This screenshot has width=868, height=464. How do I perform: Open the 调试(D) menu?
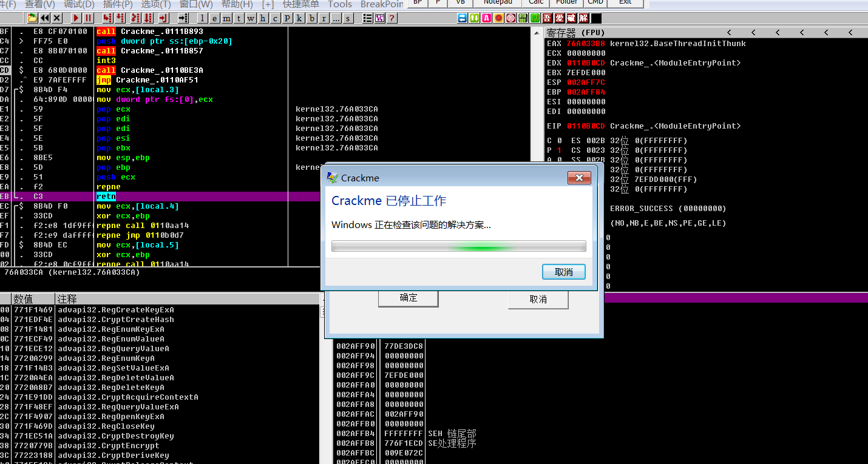(79, 4)
